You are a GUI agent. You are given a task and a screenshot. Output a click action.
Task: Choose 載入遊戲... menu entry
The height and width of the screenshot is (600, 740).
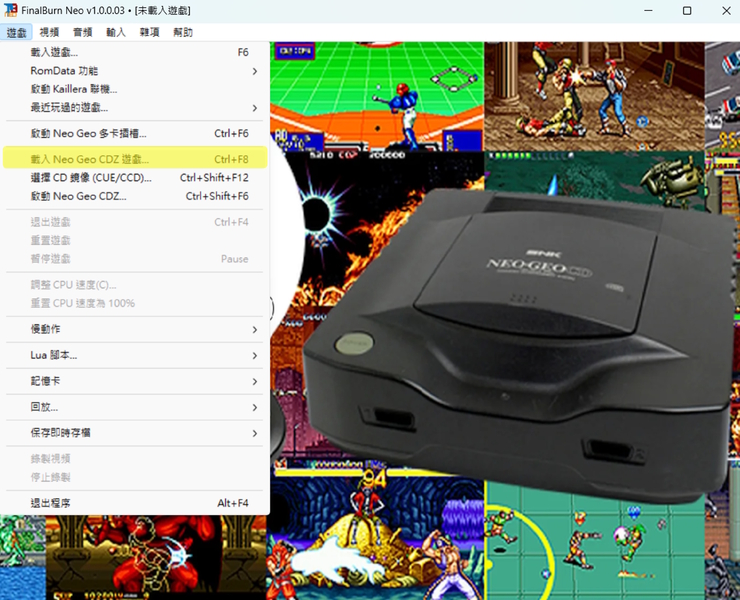click(x=135, y=52)
